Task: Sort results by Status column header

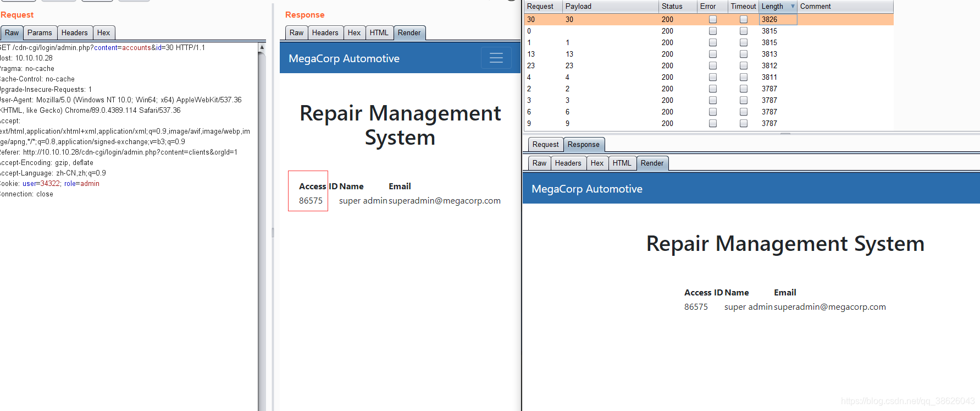Action: (678, 7)
